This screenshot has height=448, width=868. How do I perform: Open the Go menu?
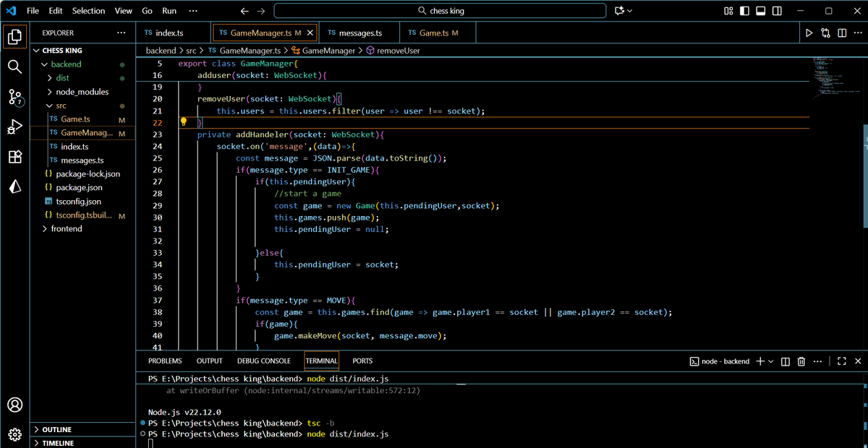point(147,11)
